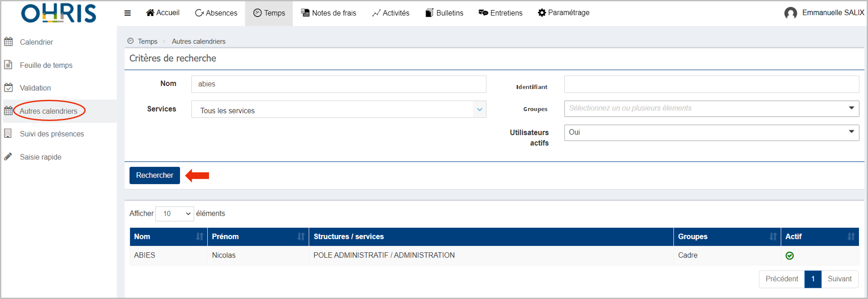Click the Absences icon in top bar
The height and width of the screenshot is (299, 868).
click(x=199, y=13)
